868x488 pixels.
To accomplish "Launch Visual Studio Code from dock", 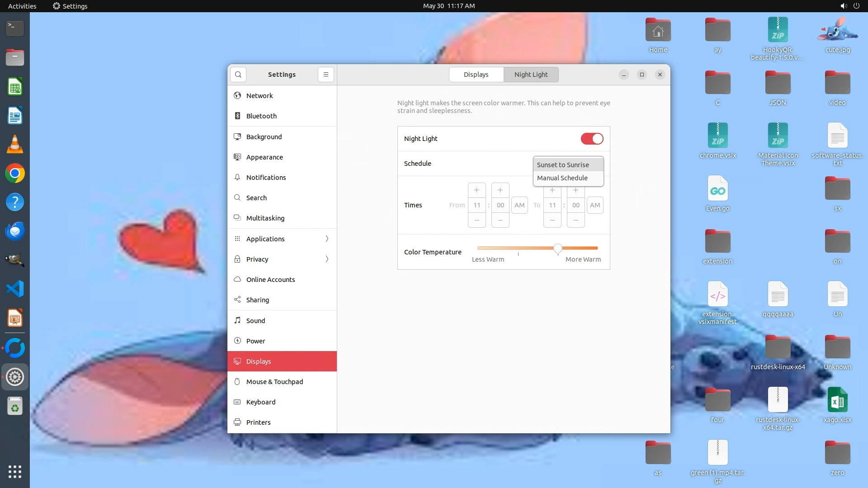I will tap(15, 289).
